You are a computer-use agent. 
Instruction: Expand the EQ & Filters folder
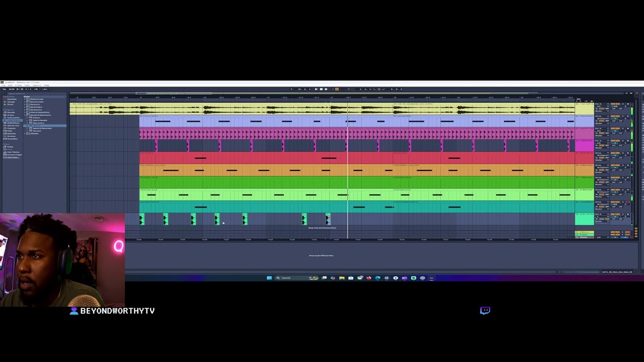[25, 107]
